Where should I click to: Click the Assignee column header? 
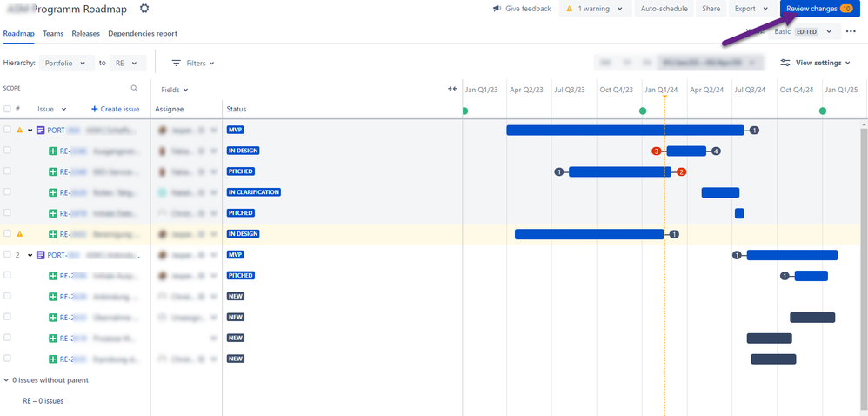click(170, 109)
